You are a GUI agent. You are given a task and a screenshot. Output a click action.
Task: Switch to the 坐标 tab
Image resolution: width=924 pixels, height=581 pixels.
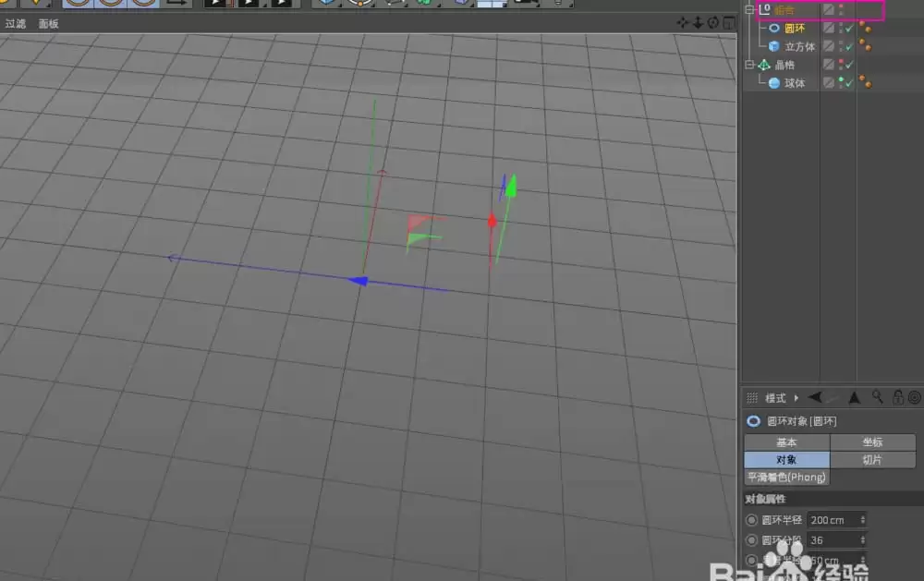[x=873, y=442]
